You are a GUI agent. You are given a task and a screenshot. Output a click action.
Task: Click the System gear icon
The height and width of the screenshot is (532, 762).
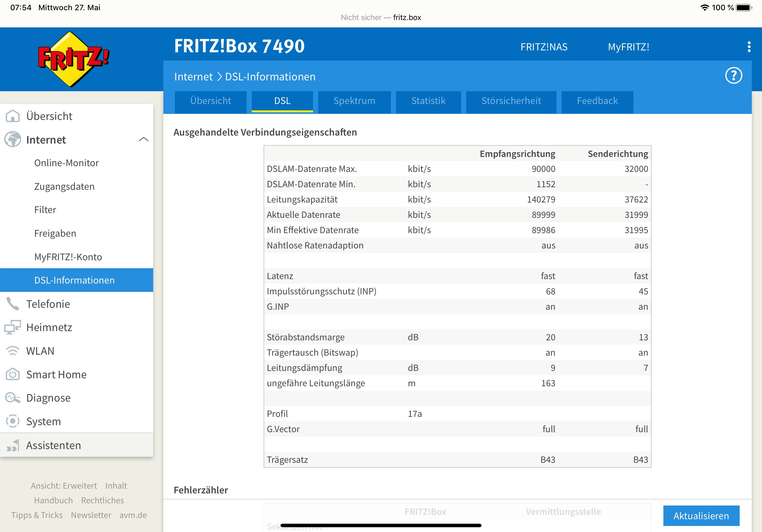(x=13, y=421)
